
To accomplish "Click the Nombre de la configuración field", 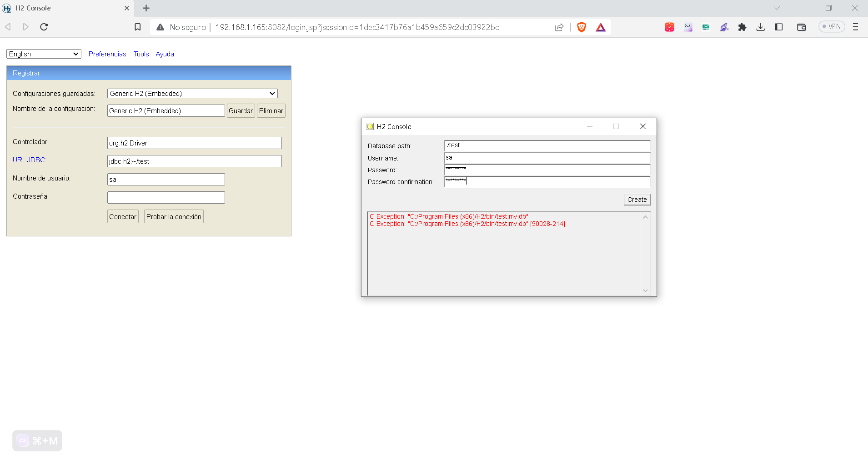I will click(x=166, y=111).
